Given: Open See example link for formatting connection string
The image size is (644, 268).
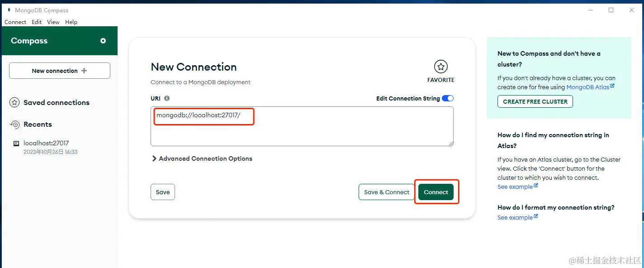Looking at the screenshot, I should click(x=515, y=217).
